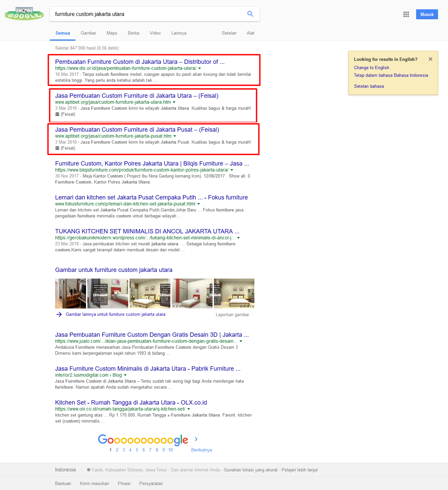Open the Alat tools menu
Screen dimensions: 448x490
coord(250,33)
